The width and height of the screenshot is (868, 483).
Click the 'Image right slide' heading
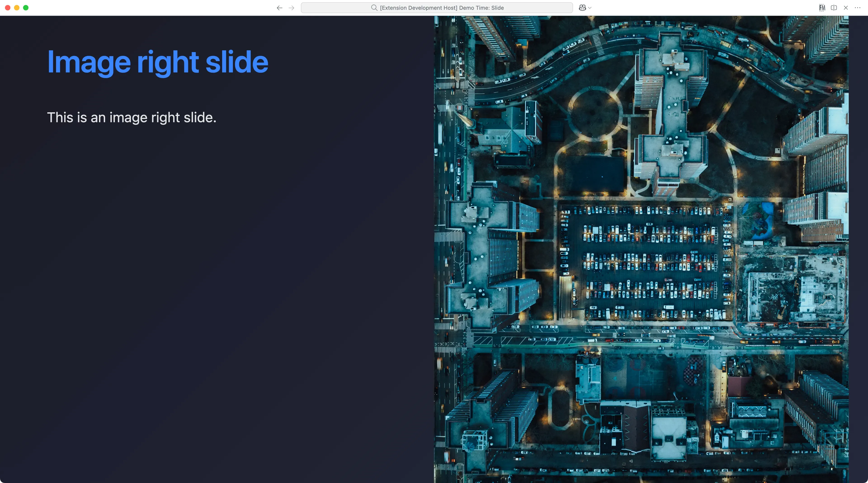157,62
